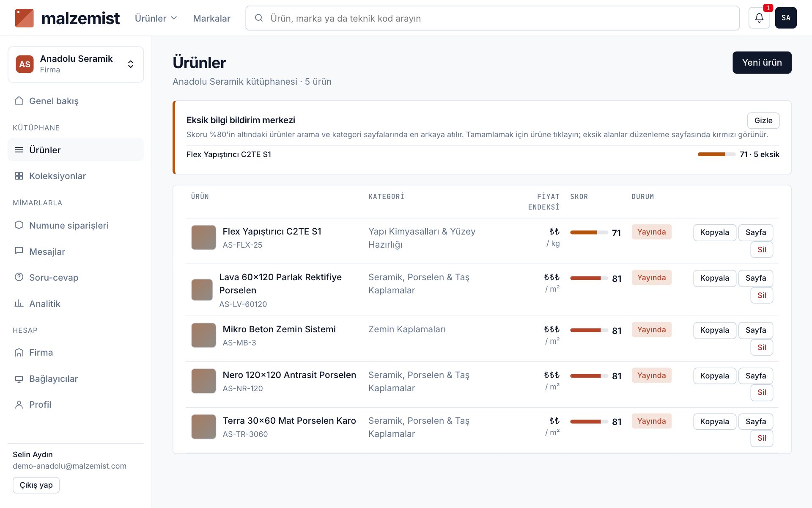Click the search magnifier icon

coord(259,18)
